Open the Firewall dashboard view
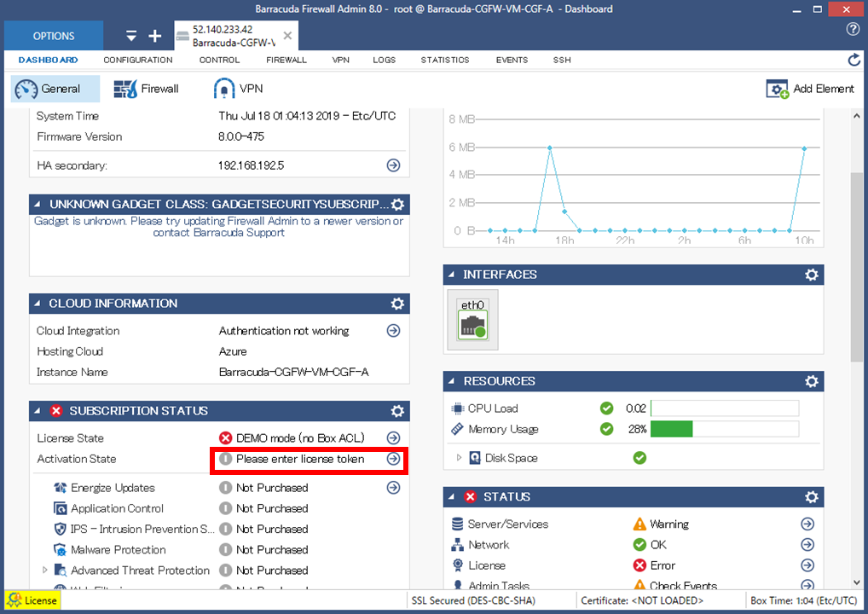Screen dimensions: 868x614 [x=146, y=89]
